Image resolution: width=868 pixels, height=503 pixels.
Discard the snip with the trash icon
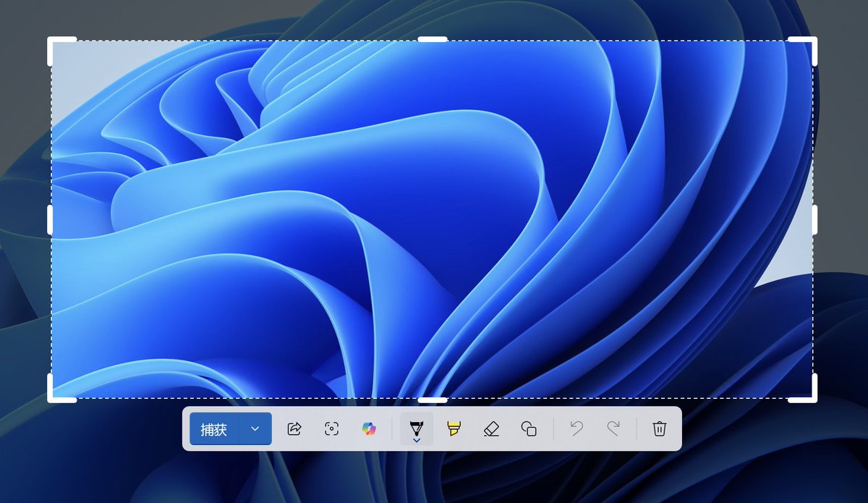[x=659, y=429]
